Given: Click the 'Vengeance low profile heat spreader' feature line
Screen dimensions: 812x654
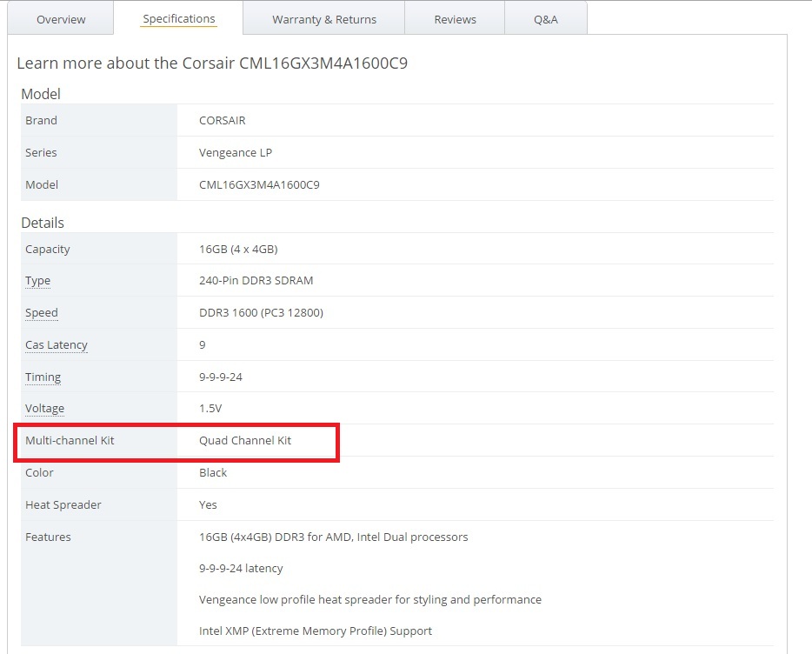Looking at the screenshot, I should pos(370,599).
